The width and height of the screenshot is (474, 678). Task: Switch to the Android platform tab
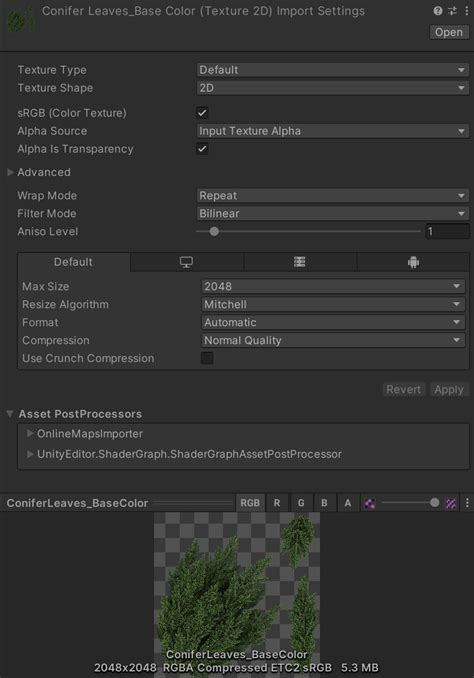tap(413, 262)
